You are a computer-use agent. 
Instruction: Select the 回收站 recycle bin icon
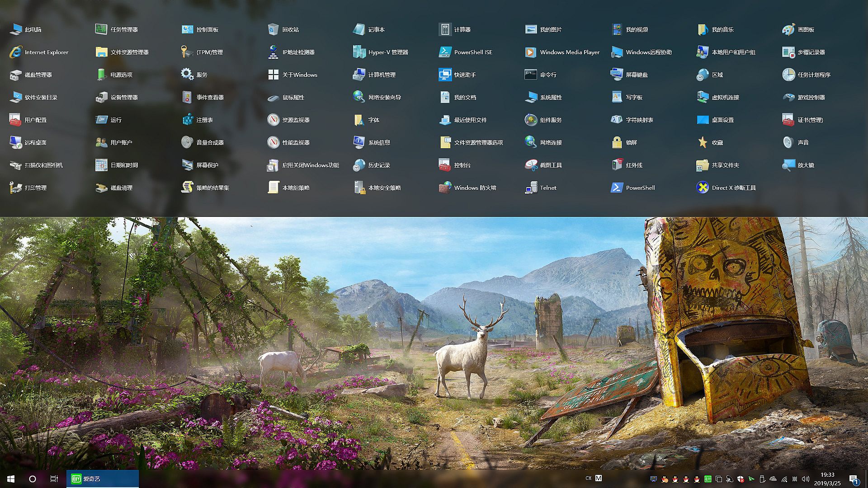click(x=273, y=29)
